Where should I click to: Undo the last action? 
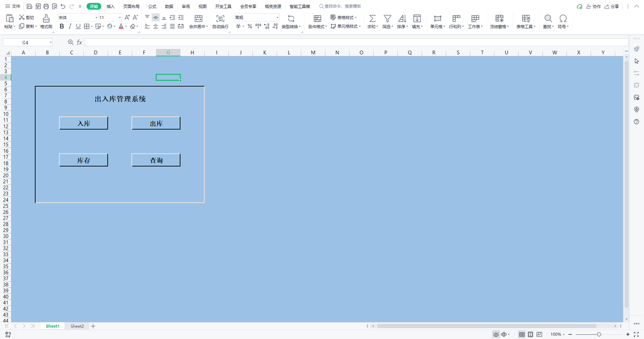click(63, 6)
